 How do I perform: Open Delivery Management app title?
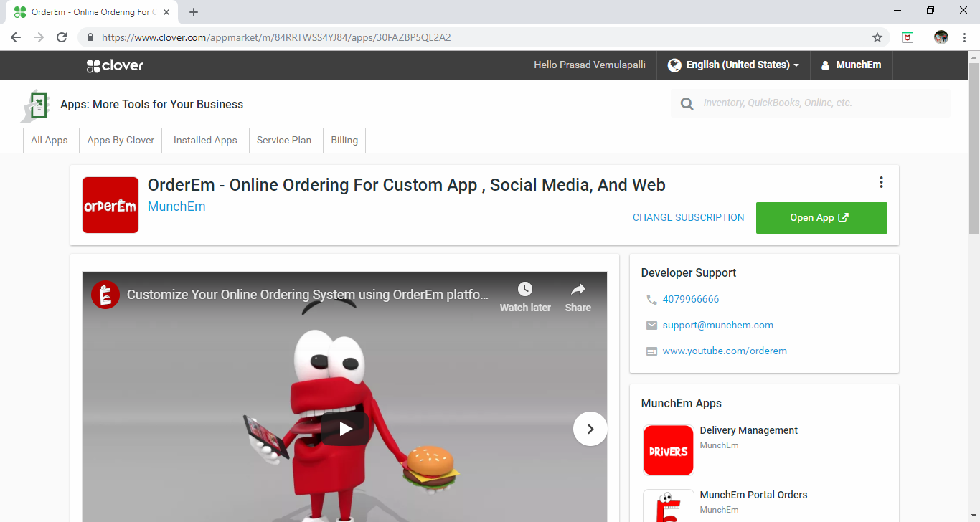(x=749, y=431)
